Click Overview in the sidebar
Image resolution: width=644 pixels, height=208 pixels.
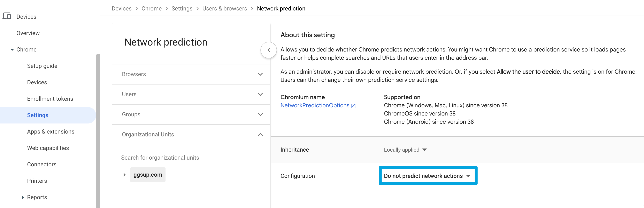click(x=28, y=33)
